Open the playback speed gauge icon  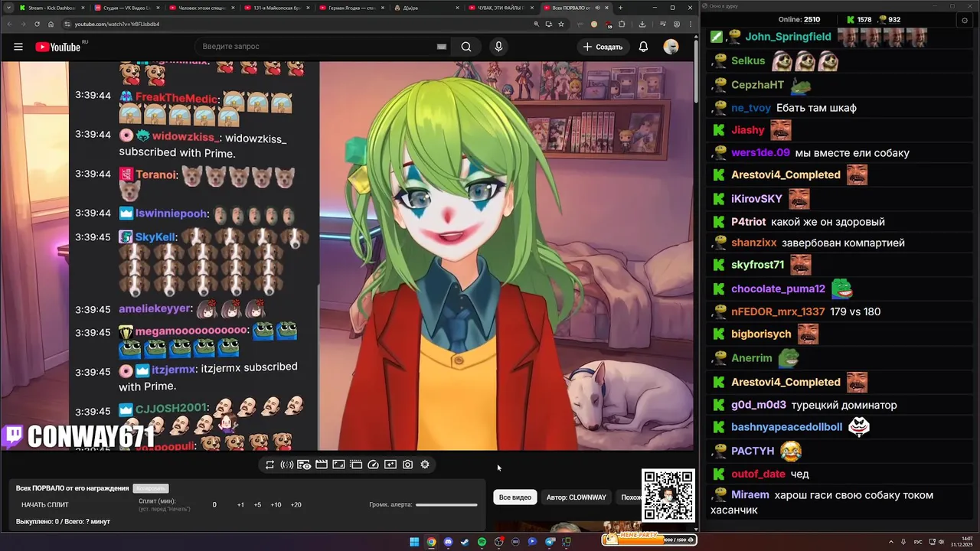click(x=374, y=465)
